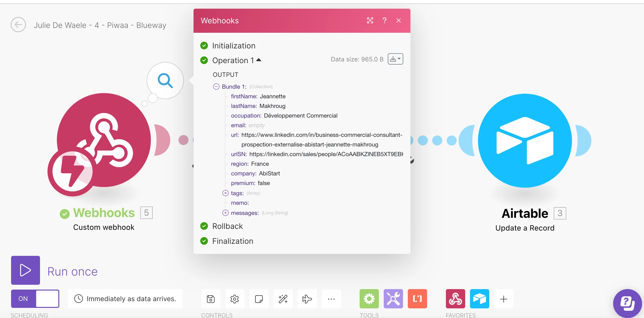Click the lastName value Makhroug
This screenshot has height=318, width=644.
click(272, 106)
